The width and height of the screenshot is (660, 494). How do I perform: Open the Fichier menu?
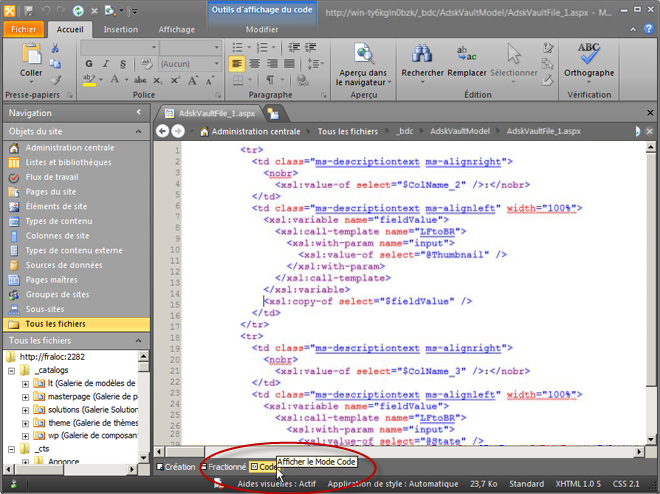[x=24, y=29]
